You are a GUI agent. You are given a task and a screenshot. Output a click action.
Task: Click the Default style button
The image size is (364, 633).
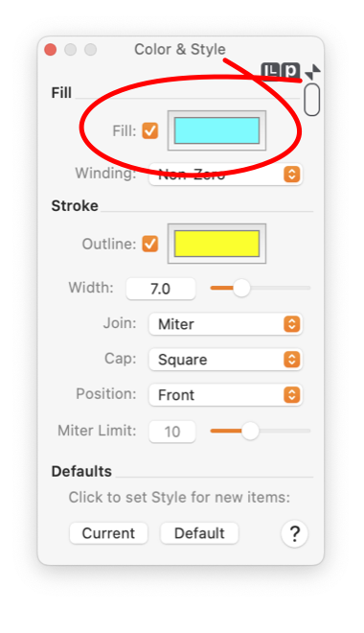click(x=199, y=533)
